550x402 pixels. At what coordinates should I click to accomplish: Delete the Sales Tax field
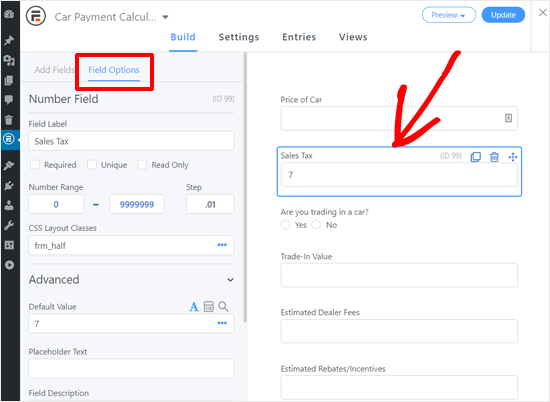pos(494,157)
